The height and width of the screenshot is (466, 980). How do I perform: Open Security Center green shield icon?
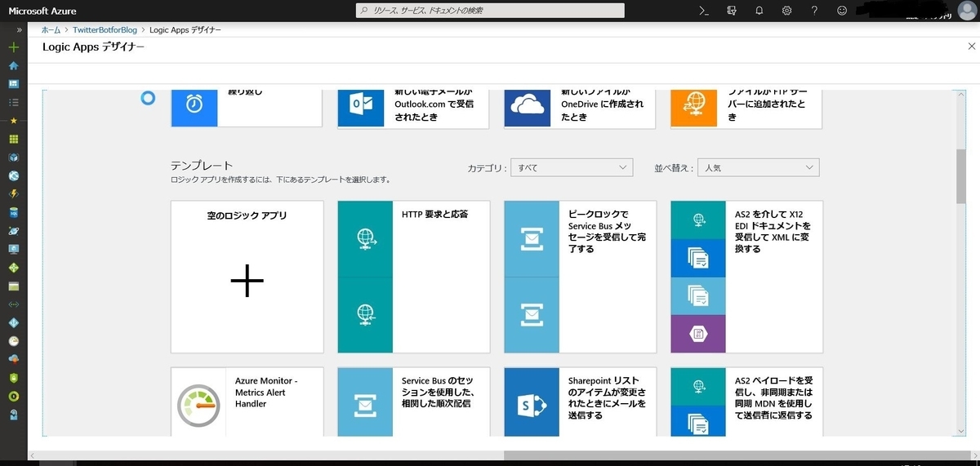13,378
